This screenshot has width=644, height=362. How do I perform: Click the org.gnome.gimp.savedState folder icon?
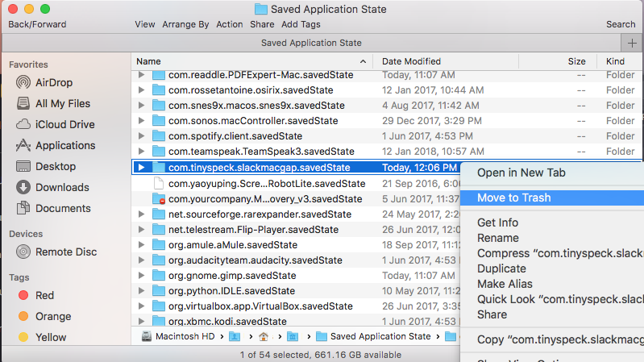[x=159, y=276]
